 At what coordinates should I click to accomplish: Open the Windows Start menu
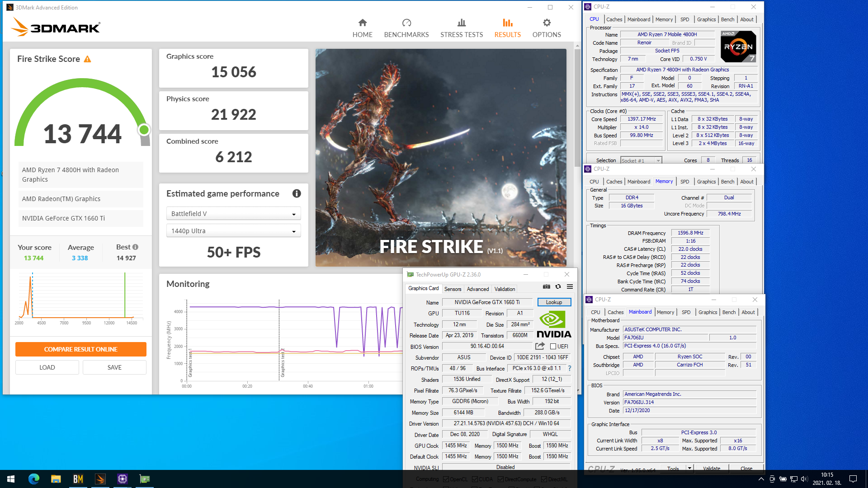[x=11, y=479]
